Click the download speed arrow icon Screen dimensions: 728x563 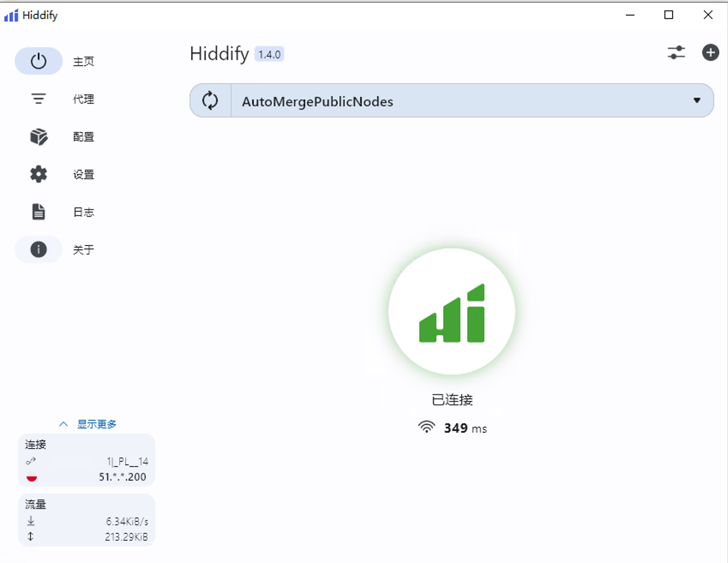click(x=31, y=521)
